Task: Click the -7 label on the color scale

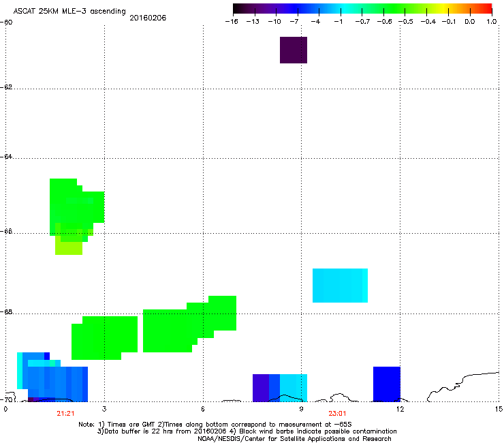Action: pyautogui.click(x=294, y=22)
